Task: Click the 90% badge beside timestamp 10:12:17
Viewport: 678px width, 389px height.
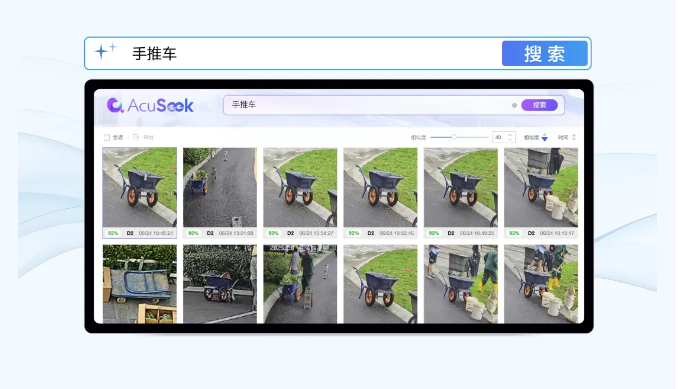Action: (514, 233)
